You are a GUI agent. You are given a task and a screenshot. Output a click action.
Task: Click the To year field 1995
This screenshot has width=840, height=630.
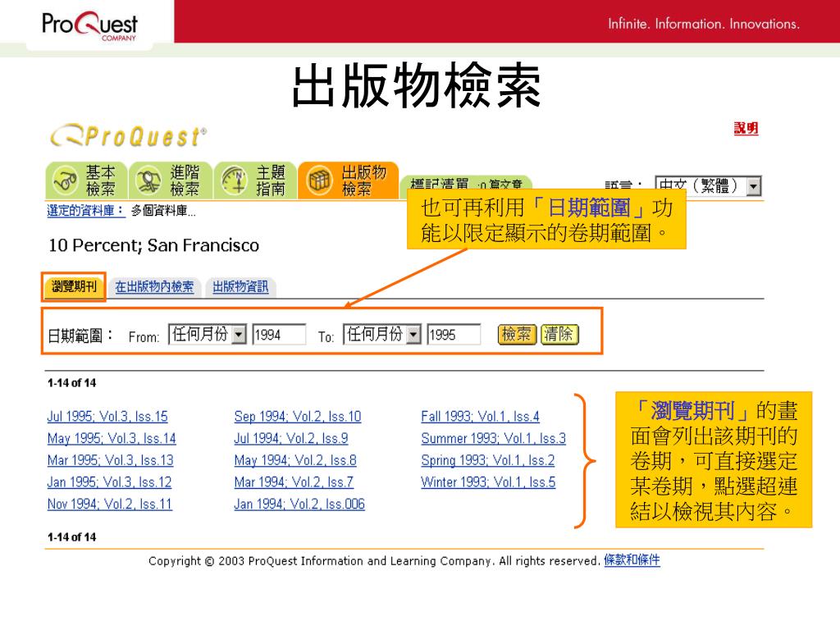click(x=453, y=335)
